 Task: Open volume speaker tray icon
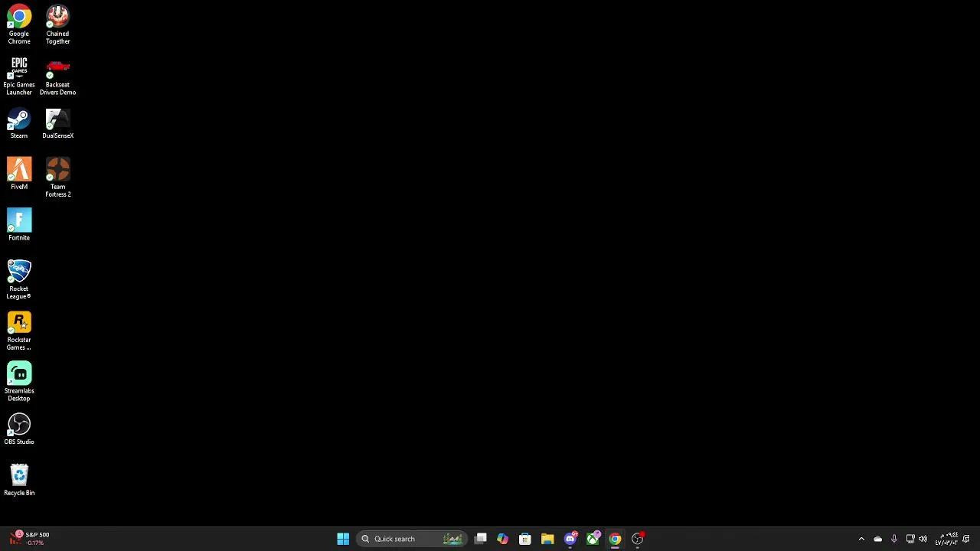pos(923,539)
